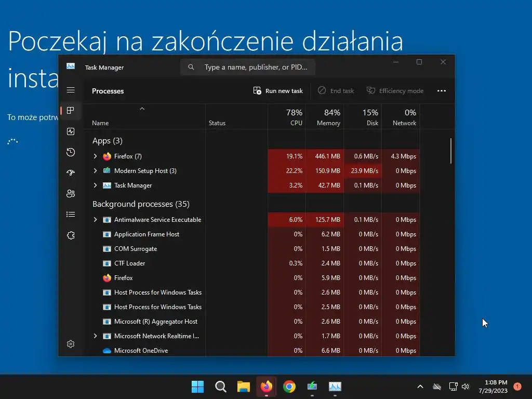Expand the Task Manager process group
Screen dimensions: 532x399
(96, 185)
